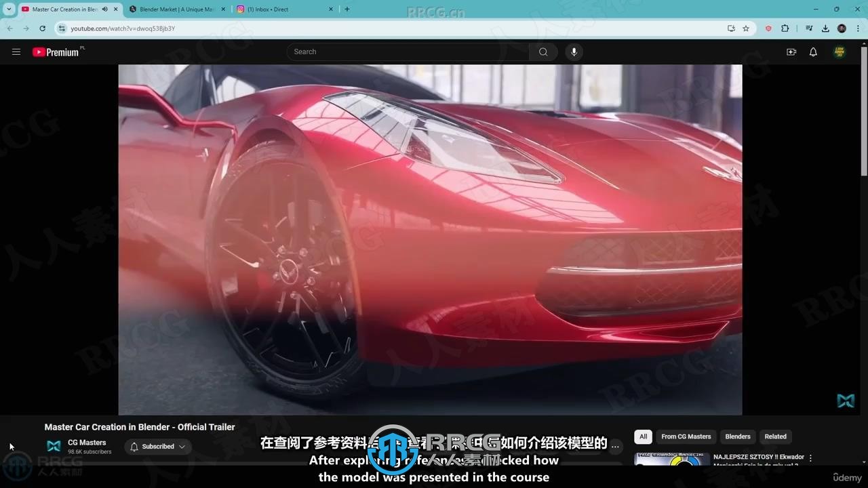View site information icon in address bar
This screenshot has width=868, height=488.
pyautogui.click(x=62, y=28)
